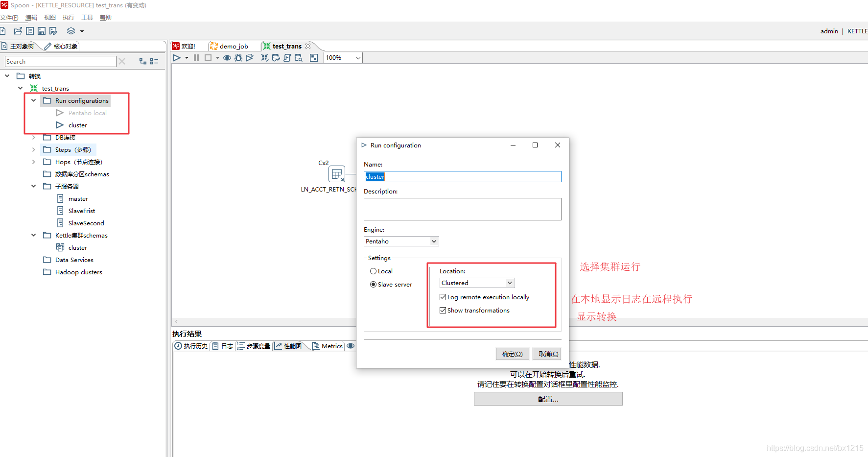Pause the transformation

click(196, 58)
